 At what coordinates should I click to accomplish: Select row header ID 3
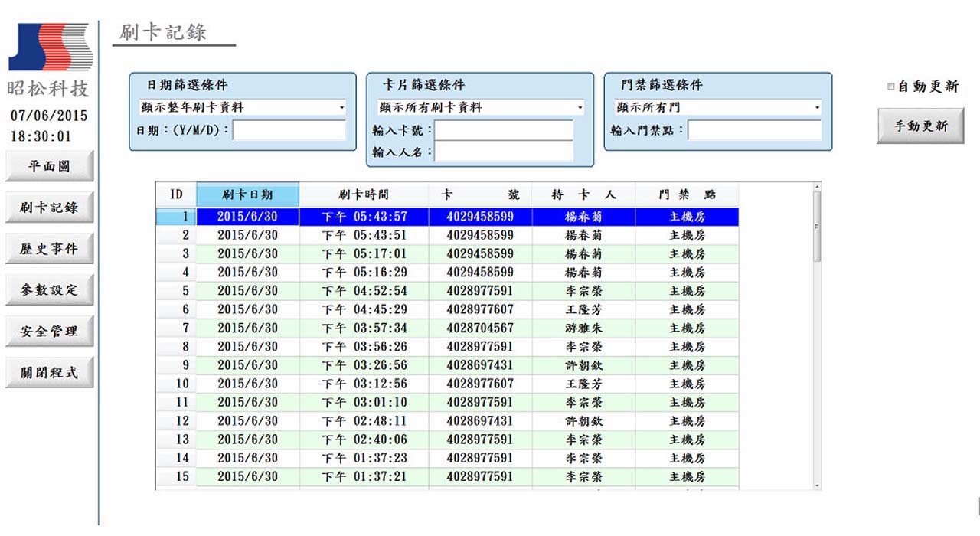point(176,253)
